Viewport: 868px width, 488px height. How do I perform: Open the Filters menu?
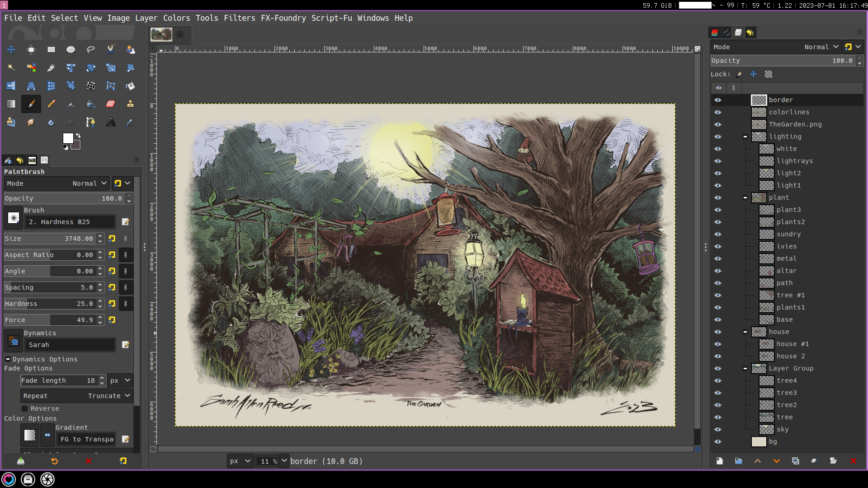(x=239, y=18)
